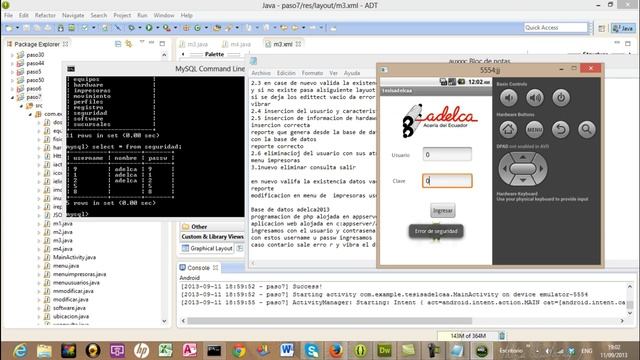Open Refactor menu in ADT
Viewport: 640px width, 360px height.
click(x=45, y=16)
